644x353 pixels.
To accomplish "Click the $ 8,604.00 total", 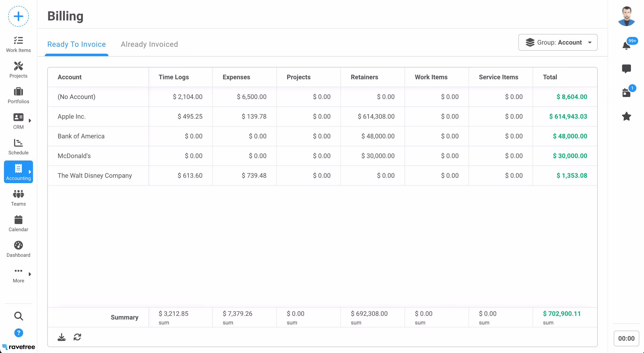I will 572,97.
